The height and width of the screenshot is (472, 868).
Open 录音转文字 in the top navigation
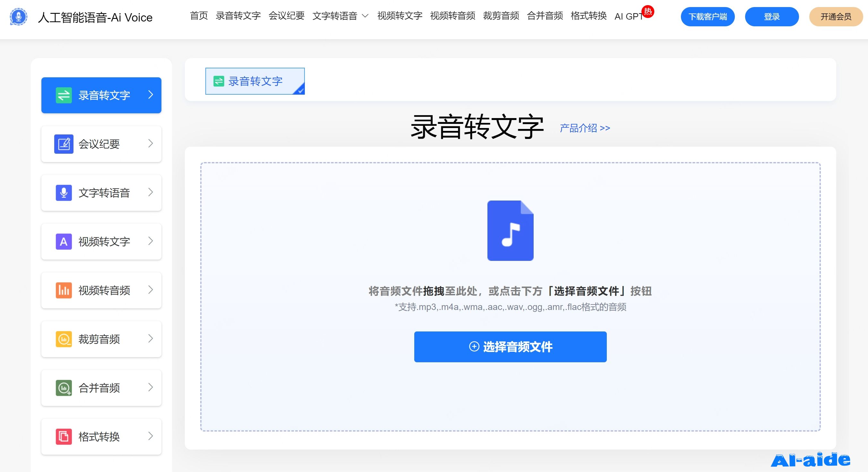coord(238,16)
